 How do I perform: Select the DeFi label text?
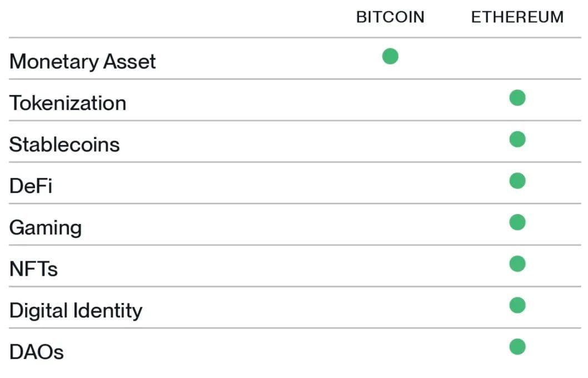click(31, 186)
